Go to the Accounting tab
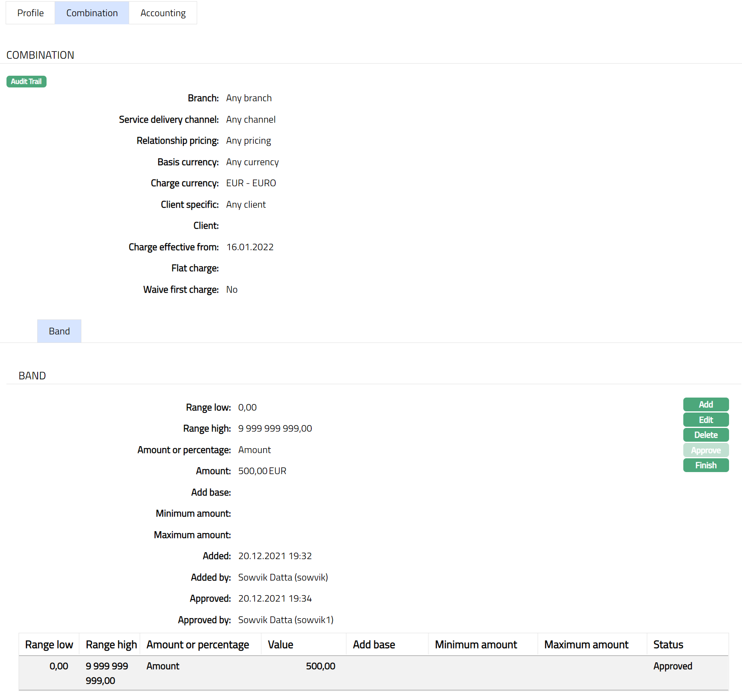This screenshot has height=700, width=742. 163,13
